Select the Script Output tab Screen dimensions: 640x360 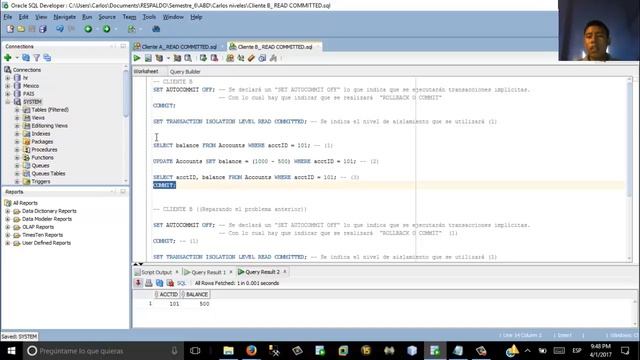pos(156,272)
